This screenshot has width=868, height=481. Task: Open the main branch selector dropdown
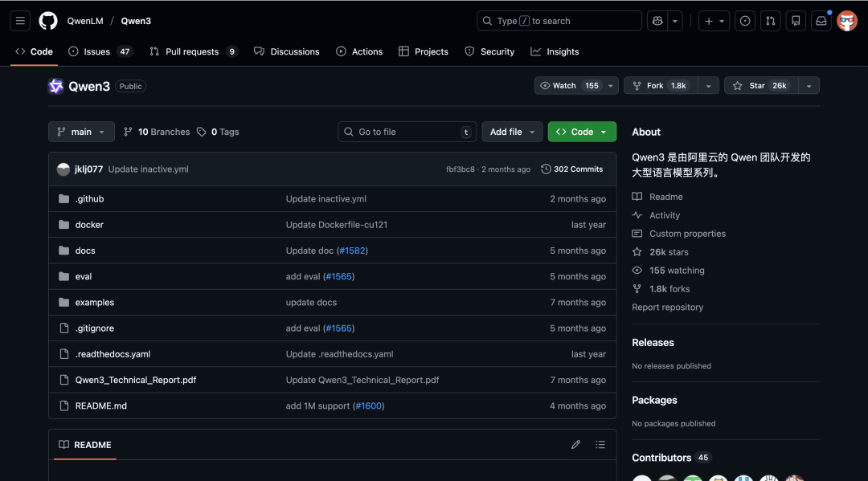tap(81, 132)
